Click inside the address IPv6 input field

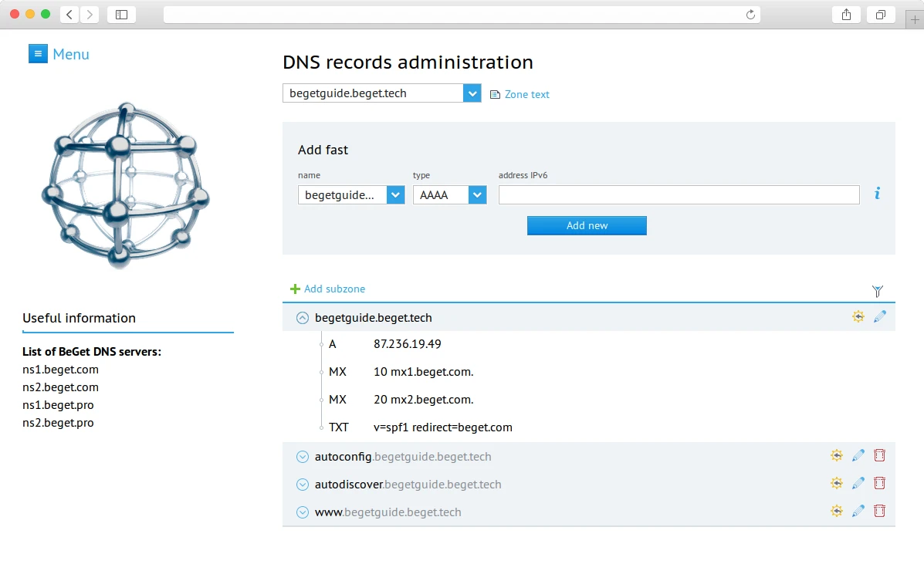pos(679,194)
